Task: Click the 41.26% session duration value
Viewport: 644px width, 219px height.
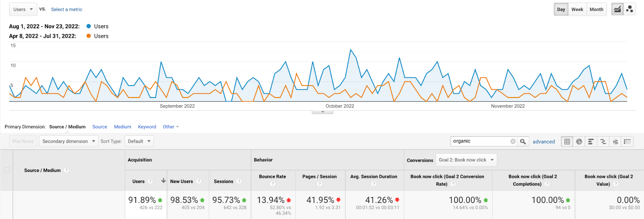Action: click(379, 200)
